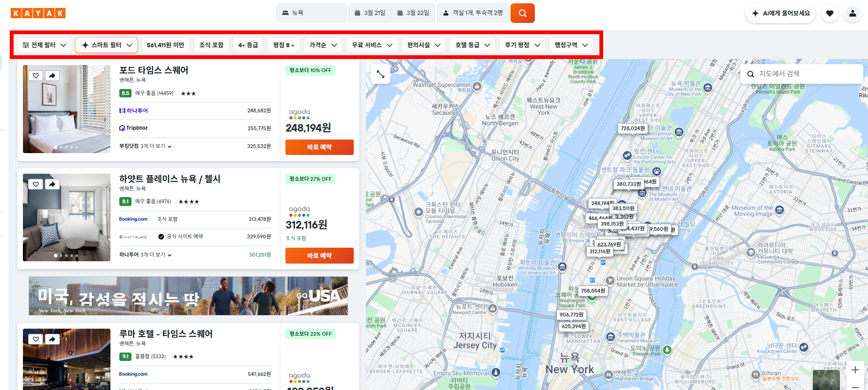Save 포드 타임스 스퀘어 with heart icon
The image size is (868, 390).
(36, 75)
